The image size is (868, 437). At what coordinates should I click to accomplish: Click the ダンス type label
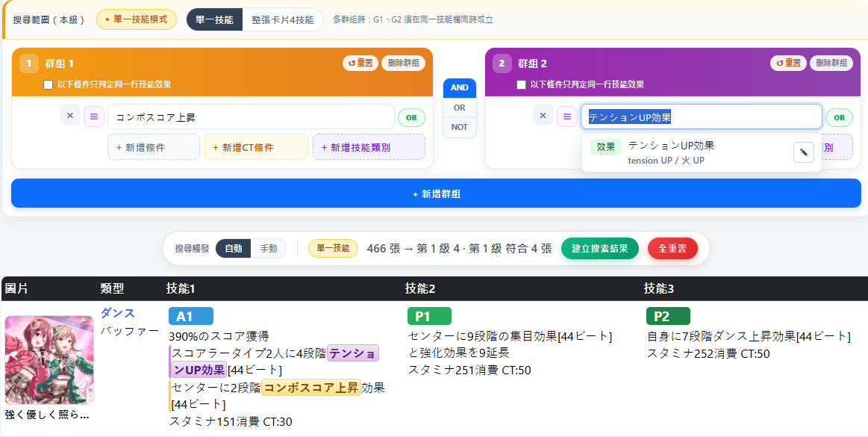[118, 313]
